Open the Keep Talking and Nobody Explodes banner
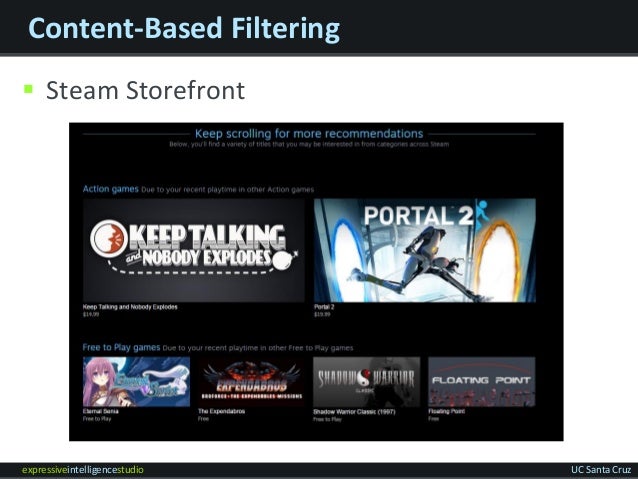 click(194, 250)
